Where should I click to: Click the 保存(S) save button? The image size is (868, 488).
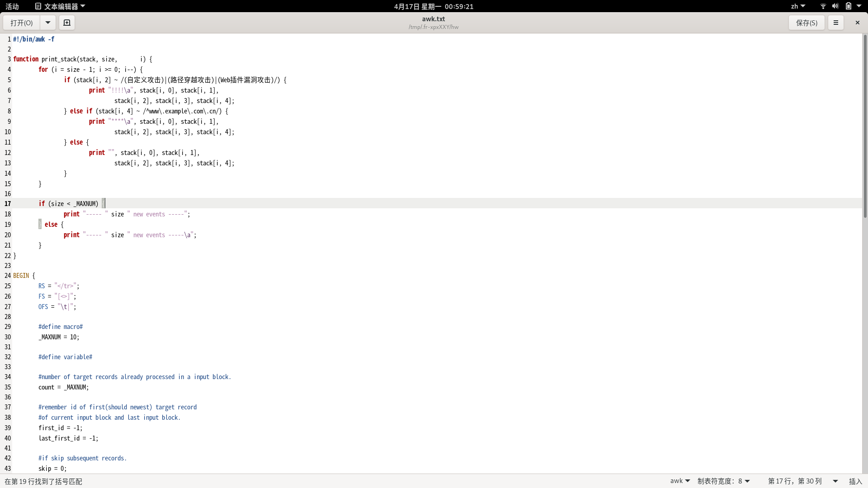[x=807, y=23]
